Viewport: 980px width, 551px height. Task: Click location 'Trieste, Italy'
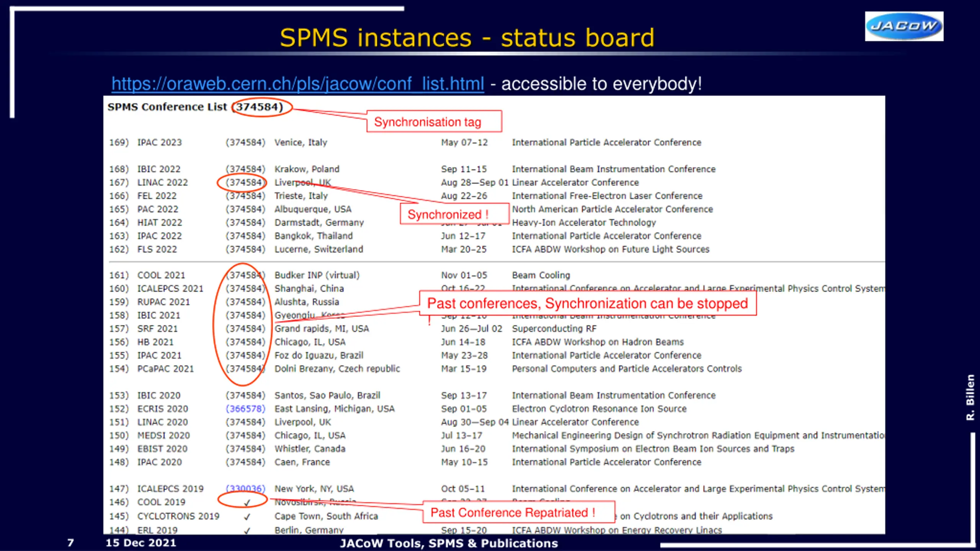[x=301, y=196]
